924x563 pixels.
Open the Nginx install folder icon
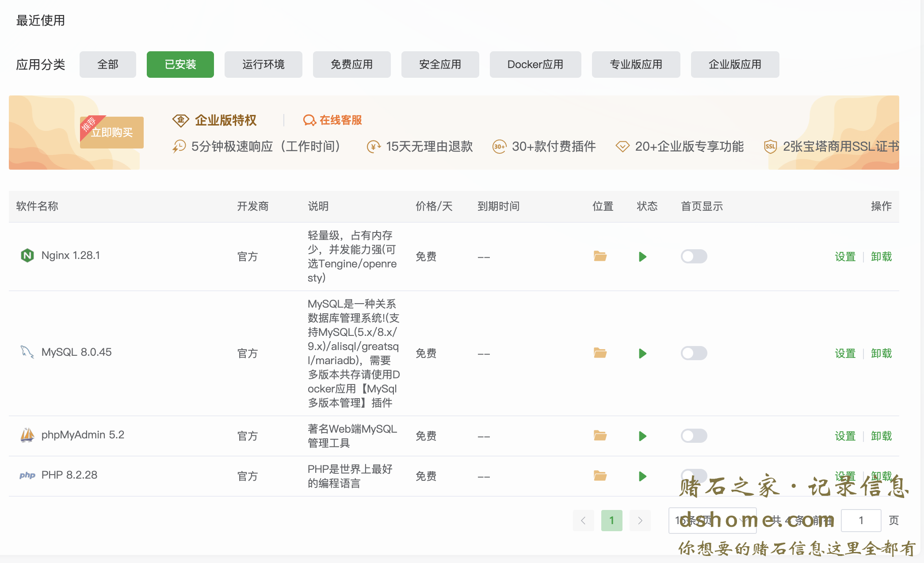tap(600, 256)
